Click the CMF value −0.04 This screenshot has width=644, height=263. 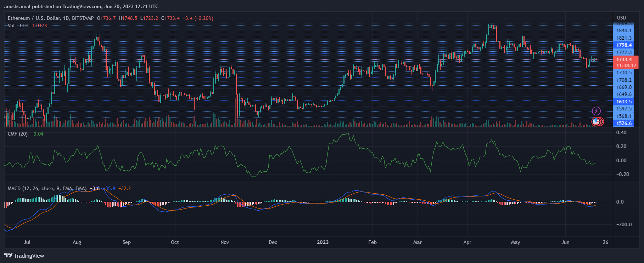click(37, 134)
